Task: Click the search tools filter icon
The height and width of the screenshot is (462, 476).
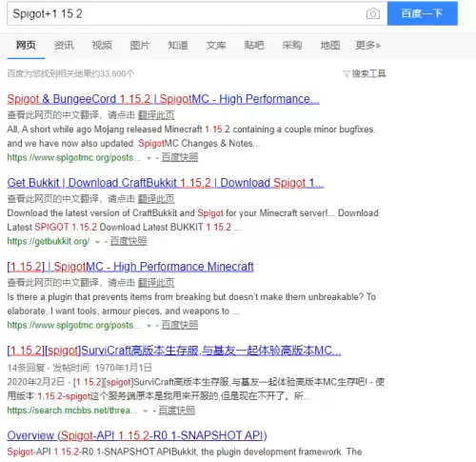Action: coord(347,74)
